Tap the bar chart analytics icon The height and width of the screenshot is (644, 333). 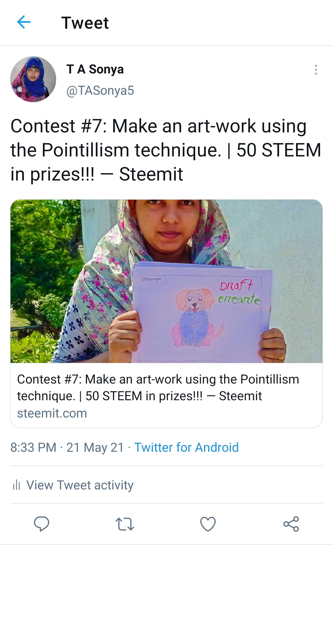[16, 485]
